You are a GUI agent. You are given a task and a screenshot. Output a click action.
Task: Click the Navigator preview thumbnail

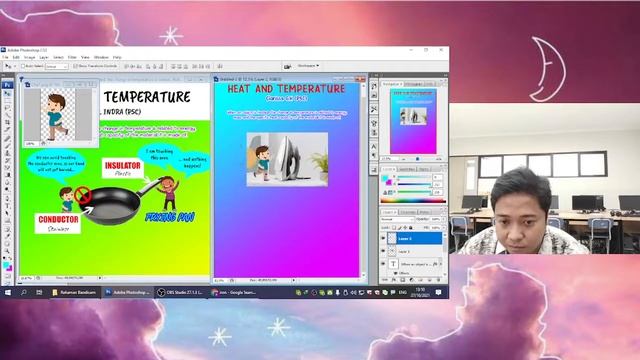pyautogui.click(x=413, y=121)
